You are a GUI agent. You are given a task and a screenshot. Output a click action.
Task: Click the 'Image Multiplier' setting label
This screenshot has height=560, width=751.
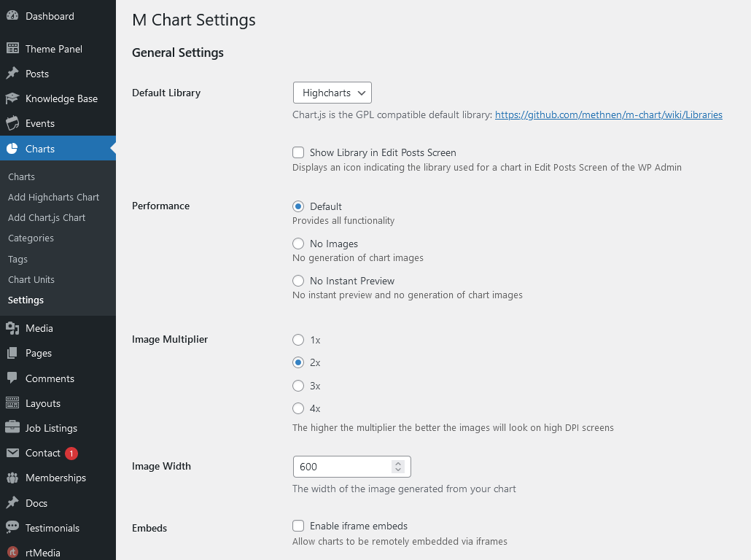click(x=170, y=339)
